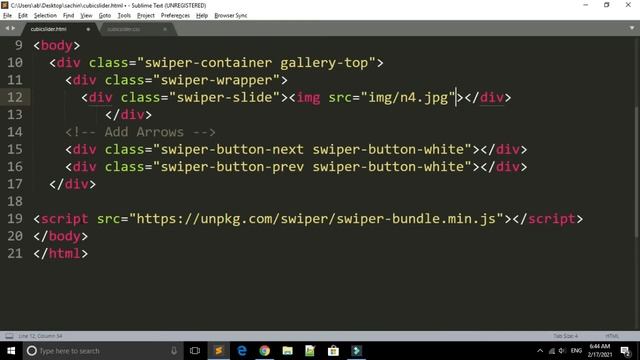640x360 pixels.
Task: Open the View menu
Action: 86,16
